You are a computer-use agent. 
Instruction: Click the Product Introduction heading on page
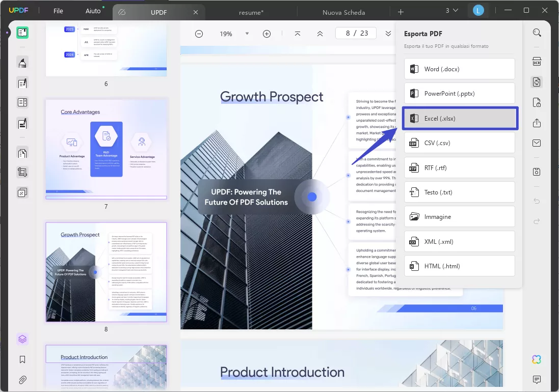(x=282, y=372)
